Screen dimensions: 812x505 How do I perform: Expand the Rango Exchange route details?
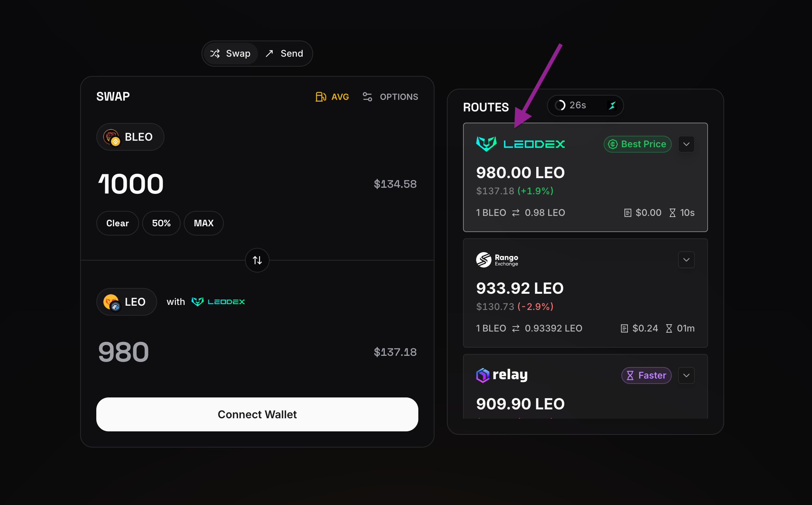click(x=686, y=260)
